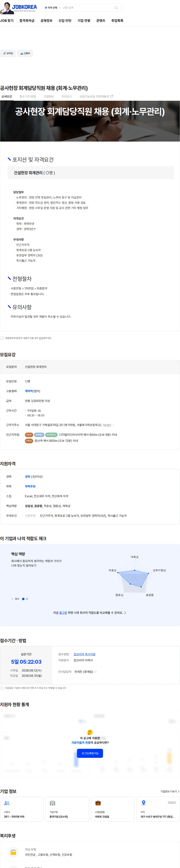Click the 산업(업종) briefcase icon
180x868 pixels.
point(98,803)
